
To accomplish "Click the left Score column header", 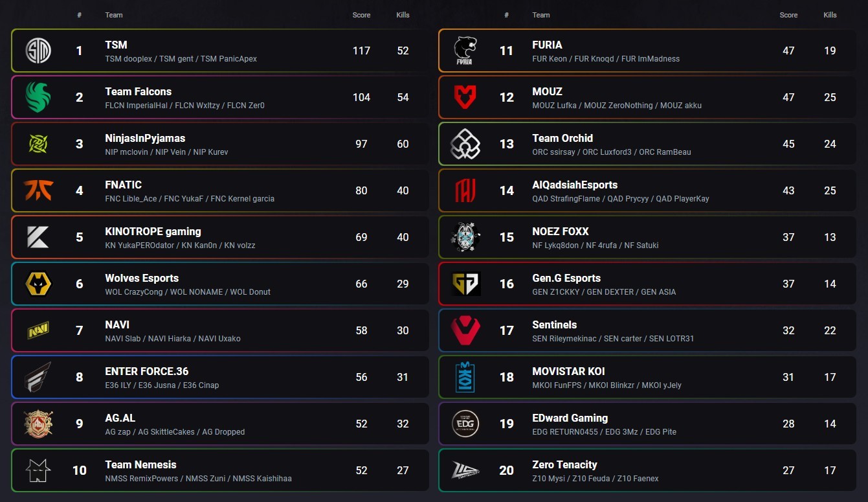I will tap(361, 15).
